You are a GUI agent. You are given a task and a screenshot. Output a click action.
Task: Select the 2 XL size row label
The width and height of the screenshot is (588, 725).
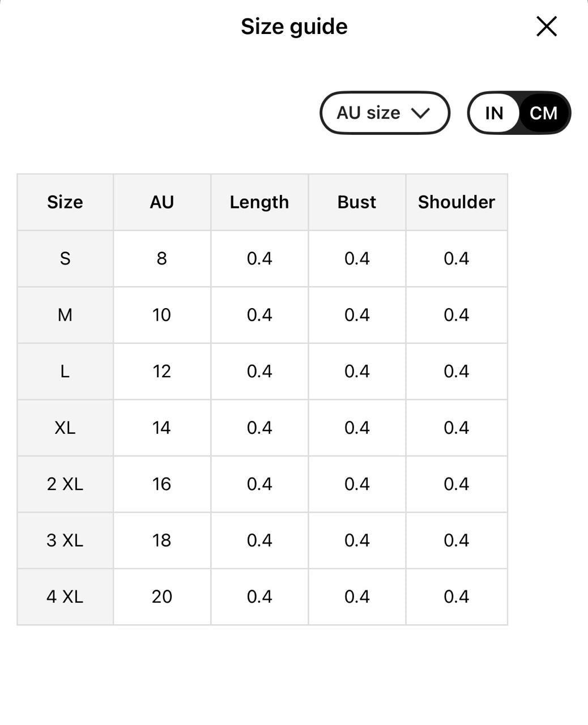tap(65, 484)
